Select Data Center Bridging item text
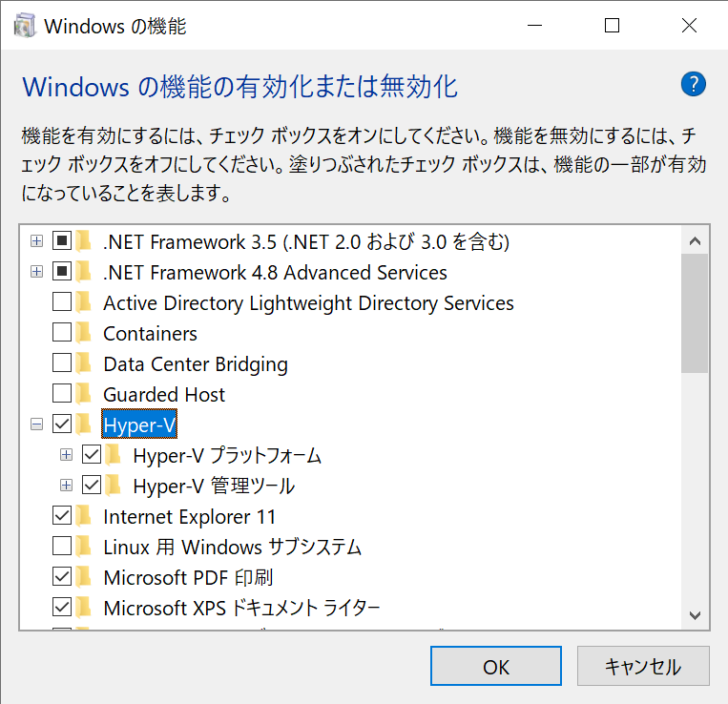This screenshot has height=704, width=728. [x=196, y=364]
